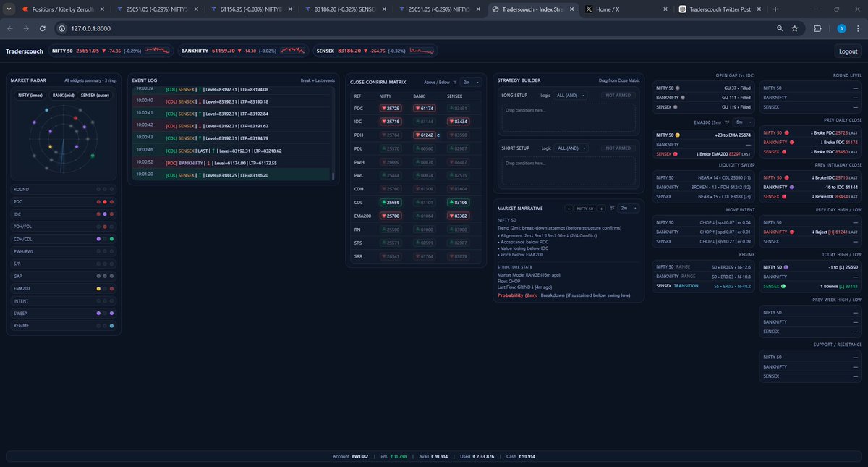Open the BANKNIFTY sparkline chart in header

[x=293, y=51]
